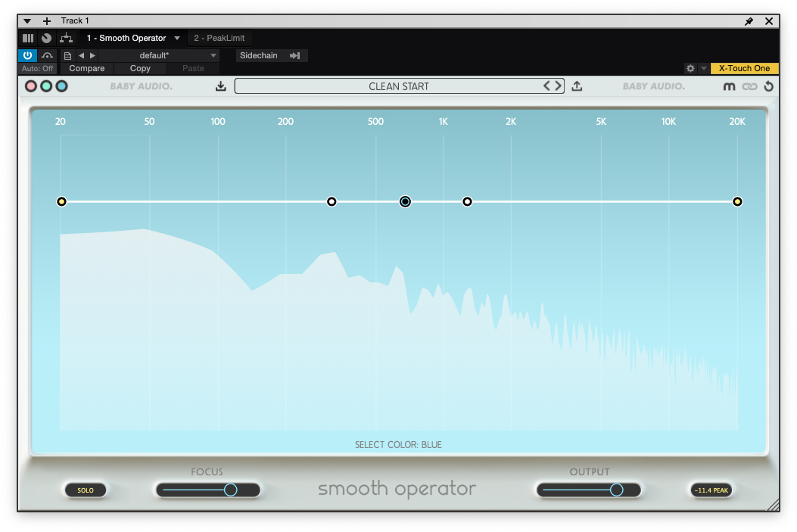Open the CLEAN START preset field
This screenshot has height=532, width=797.
click(399, 86)
